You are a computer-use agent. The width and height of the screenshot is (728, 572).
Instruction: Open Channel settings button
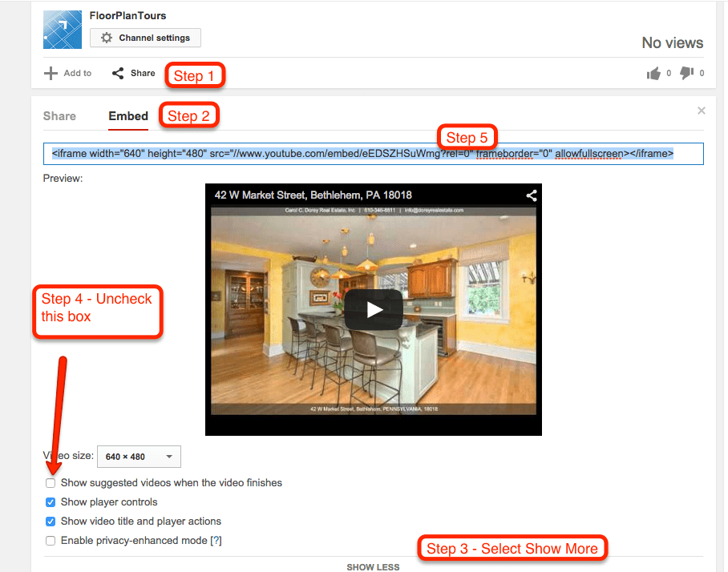(145, 38)
